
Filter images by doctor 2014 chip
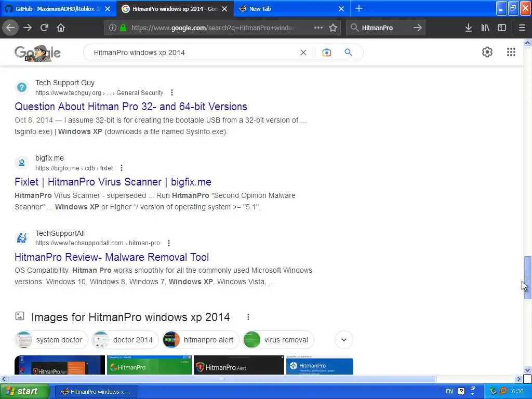tap(125, 340)
